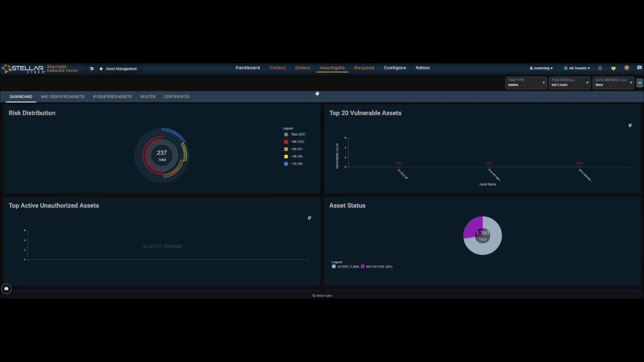Expand the Time Interval dropdown
The width and height of the screenshot is (644, 362).
[570, 83]
